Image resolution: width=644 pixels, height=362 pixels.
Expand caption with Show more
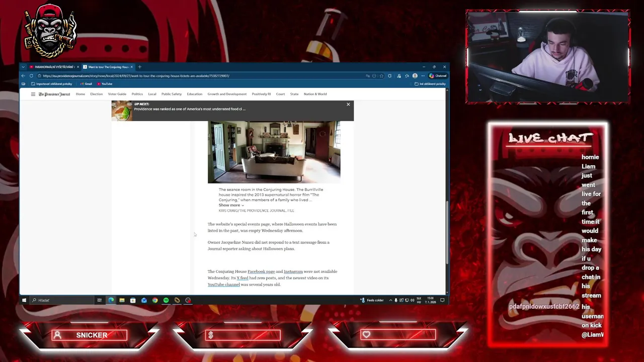click(231, 205)
